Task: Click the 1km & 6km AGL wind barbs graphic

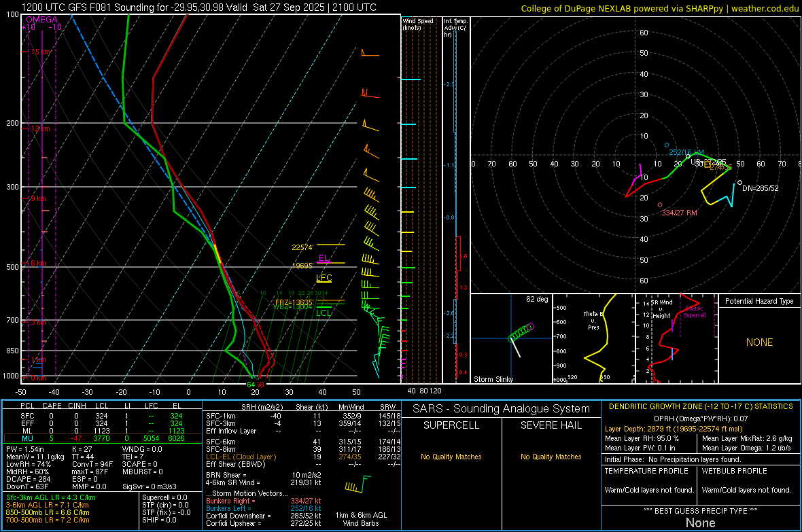Action: point(358,483)
